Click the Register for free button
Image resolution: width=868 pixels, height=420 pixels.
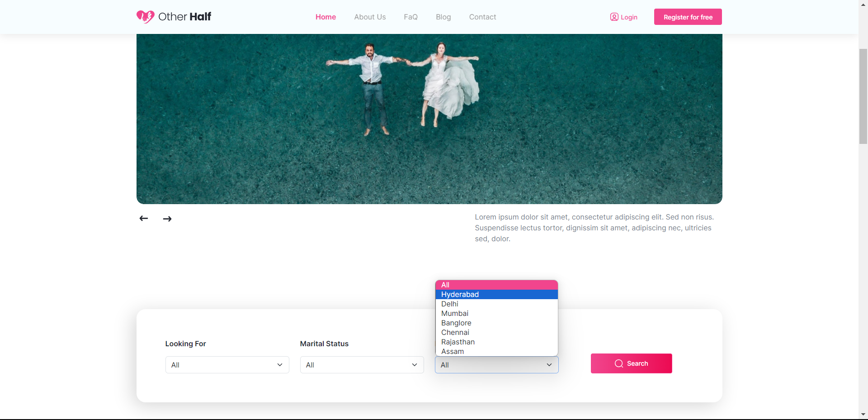tap(688, 17)
